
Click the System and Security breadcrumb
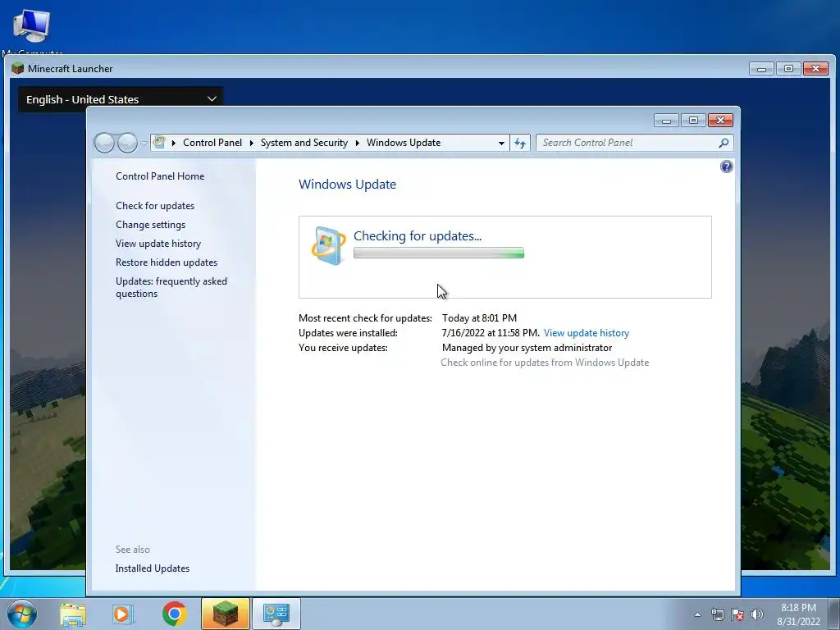coord(304,143)
